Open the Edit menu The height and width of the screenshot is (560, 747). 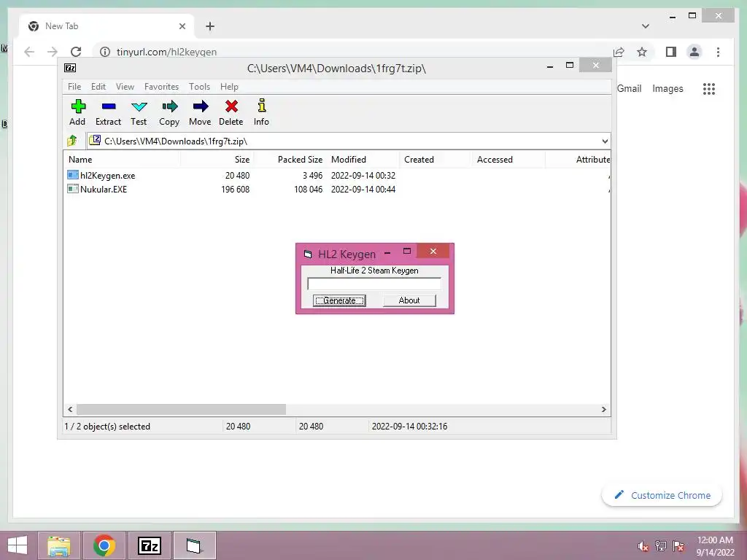(98, 87)
